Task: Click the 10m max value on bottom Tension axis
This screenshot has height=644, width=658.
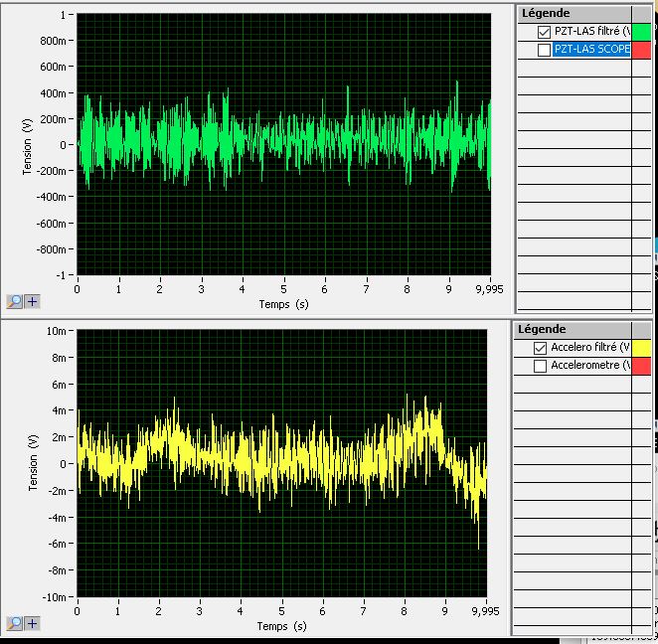Action: [58, 330]
